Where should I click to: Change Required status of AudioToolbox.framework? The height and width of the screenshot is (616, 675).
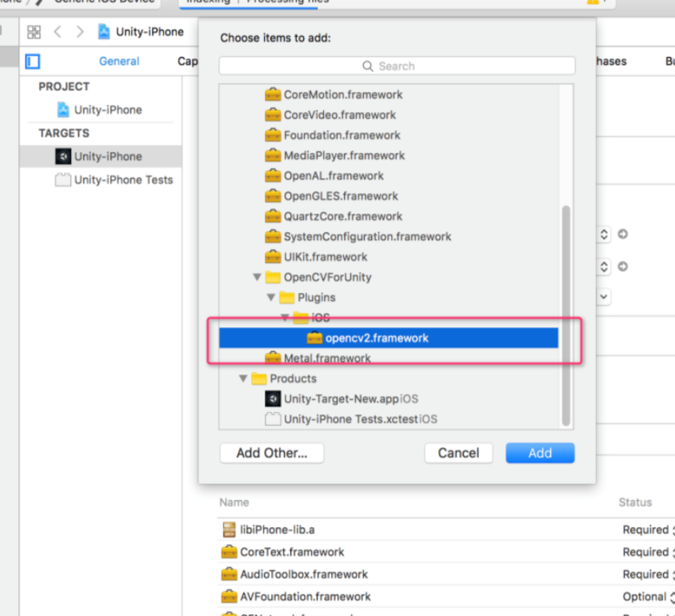[649, 574]
